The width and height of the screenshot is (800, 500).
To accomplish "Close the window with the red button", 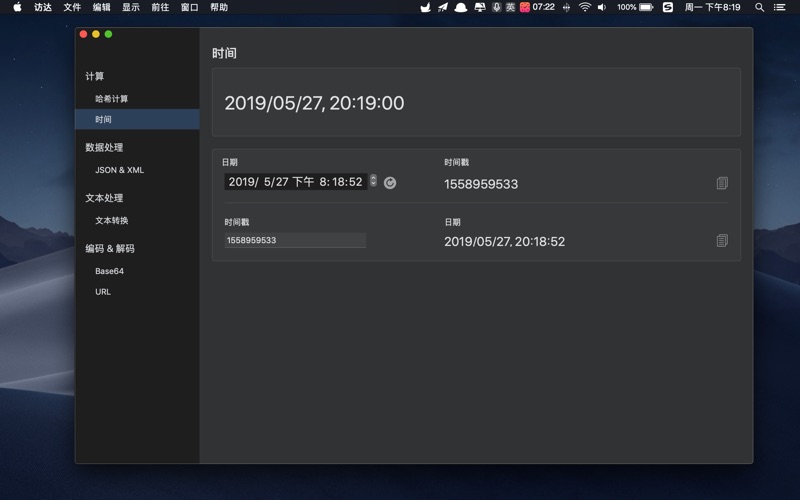I will (84, 34).
